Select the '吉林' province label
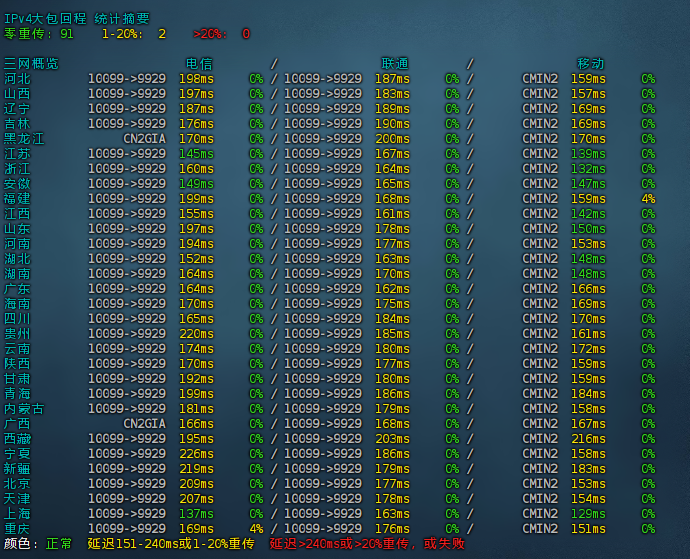Screen dimensions: 690x559 click(17, 124)
